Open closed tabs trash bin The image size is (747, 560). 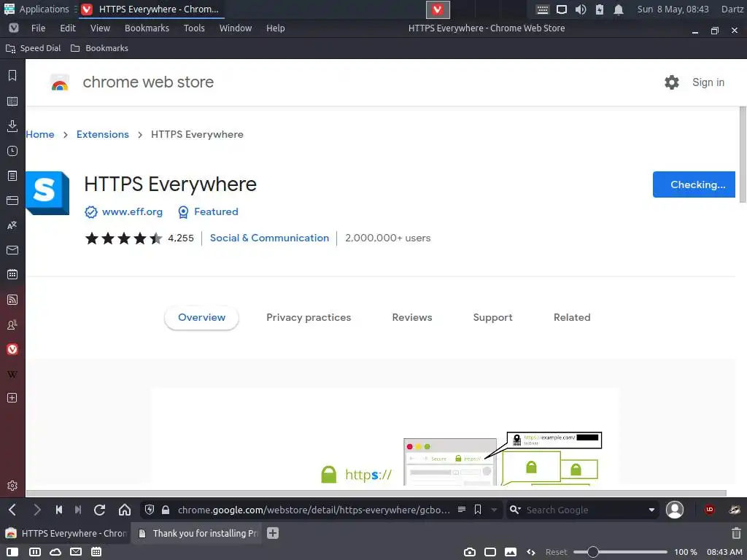pos(736,533)
